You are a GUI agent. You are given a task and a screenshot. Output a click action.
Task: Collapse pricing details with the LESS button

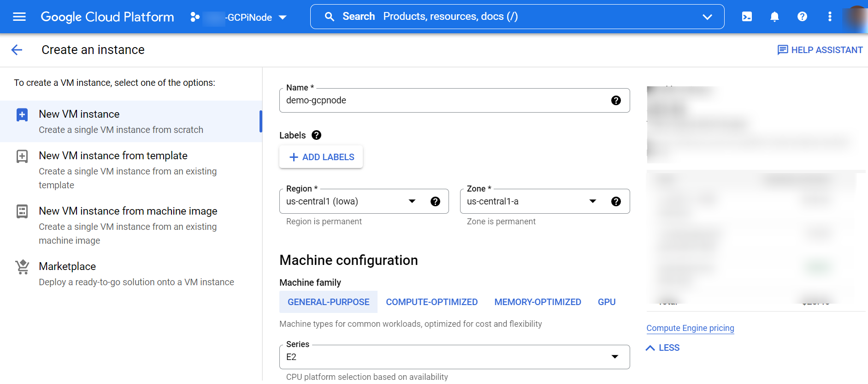coord(663,348)
